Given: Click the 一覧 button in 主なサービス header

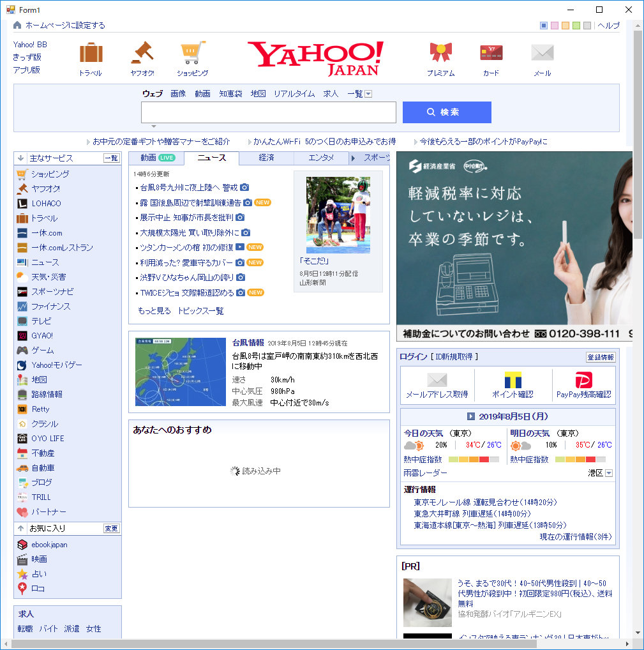Looking at the screenshot, I should coord(112,158).
